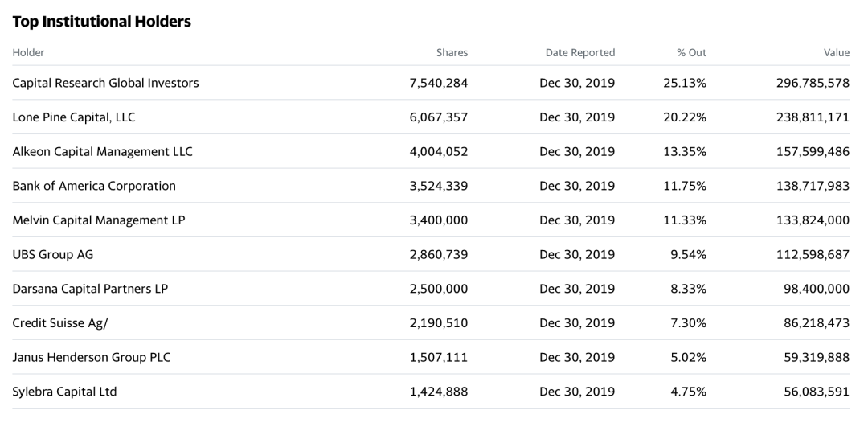
Task: Click the 25.13% out figure
Action: click(684, 83)
